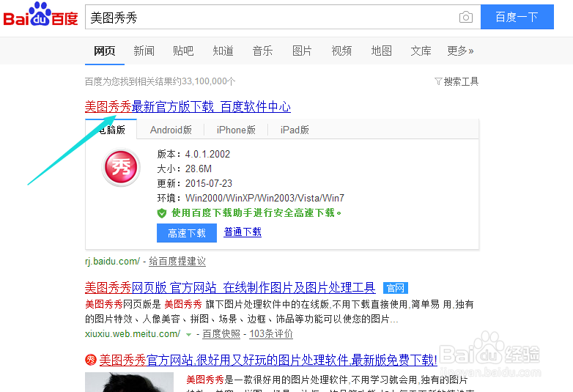573x392 pixels.
Task: Click the green shield security icon
Action: tap(162, 213)
